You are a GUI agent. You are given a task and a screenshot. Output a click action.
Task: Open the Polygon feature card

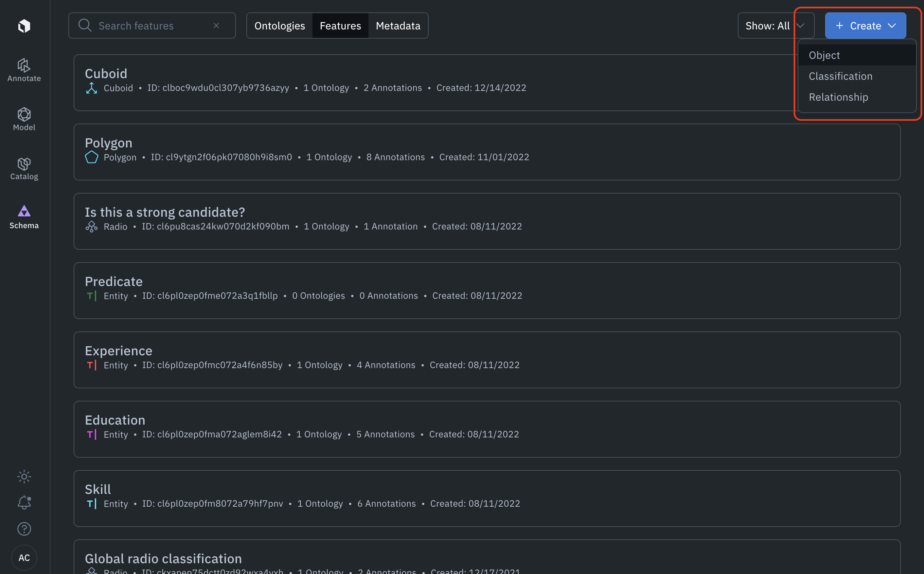click(x=486, y=152)
